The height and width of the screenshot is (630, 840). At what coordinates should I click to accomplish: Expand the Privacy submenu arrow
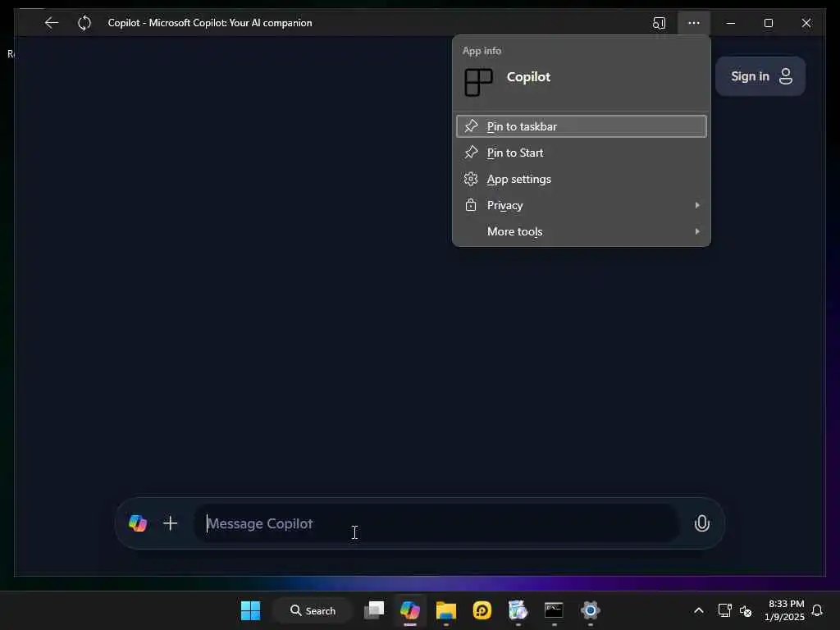[x=697, y=205]
